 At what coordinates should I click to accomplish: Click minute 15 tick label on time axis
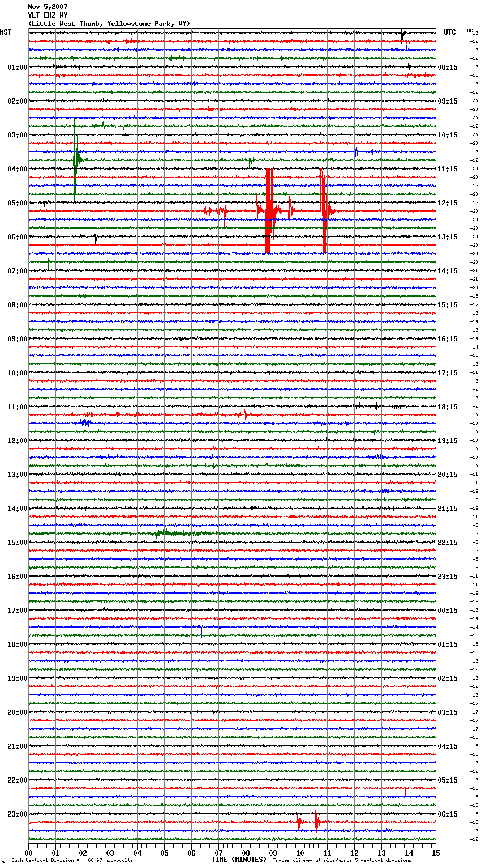[436, 853]
